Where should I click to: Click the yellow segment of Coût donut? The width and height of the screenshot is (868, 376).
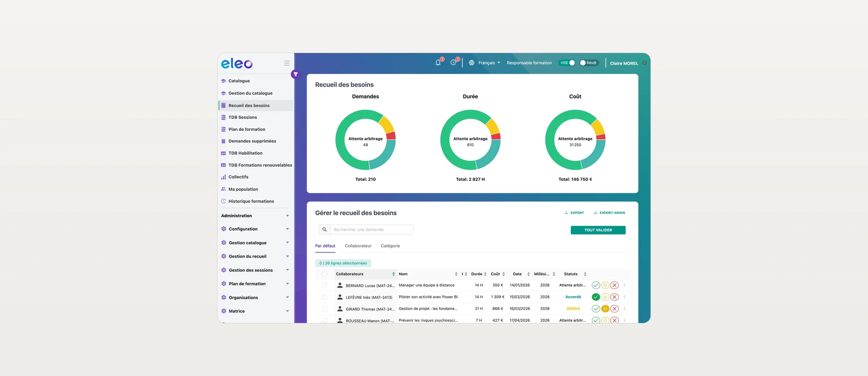click(x=598, y=127)
